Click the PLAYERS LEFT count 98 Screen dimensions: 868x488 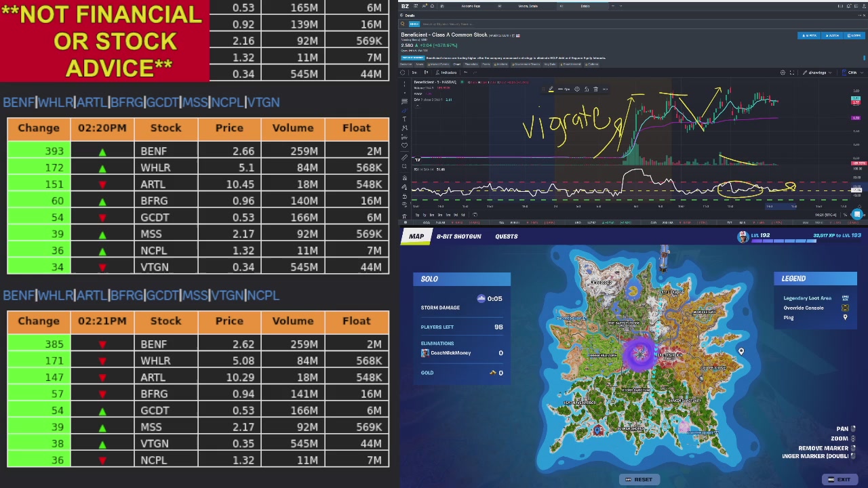point(498,327)
